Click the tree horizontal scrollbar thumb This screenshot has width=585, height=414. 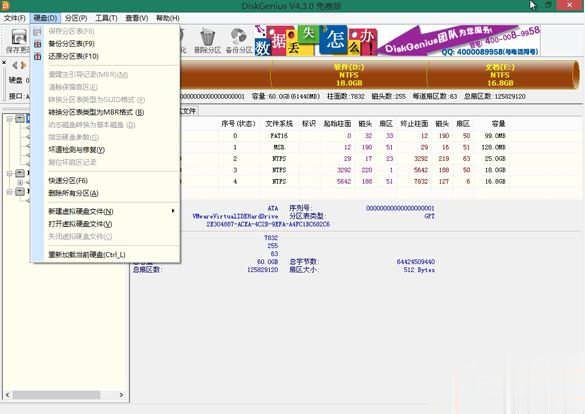[56, 395]
